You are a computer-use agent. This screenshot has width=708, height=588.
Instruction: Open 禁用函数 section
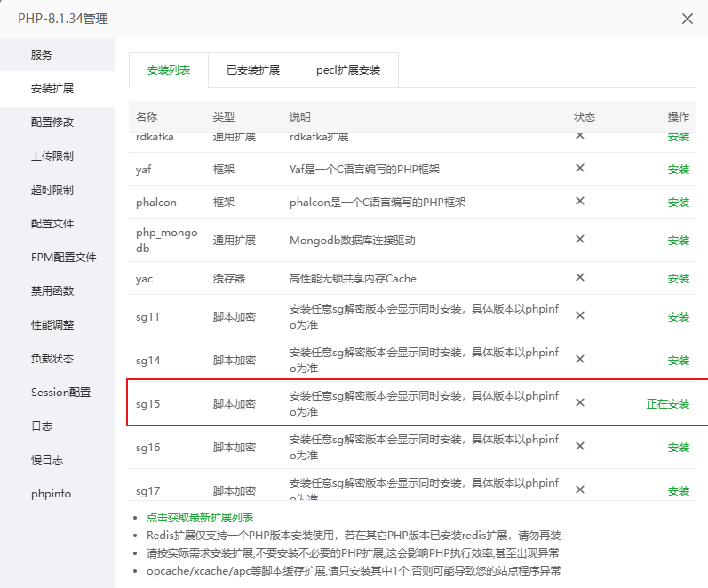tap(58, 291)
